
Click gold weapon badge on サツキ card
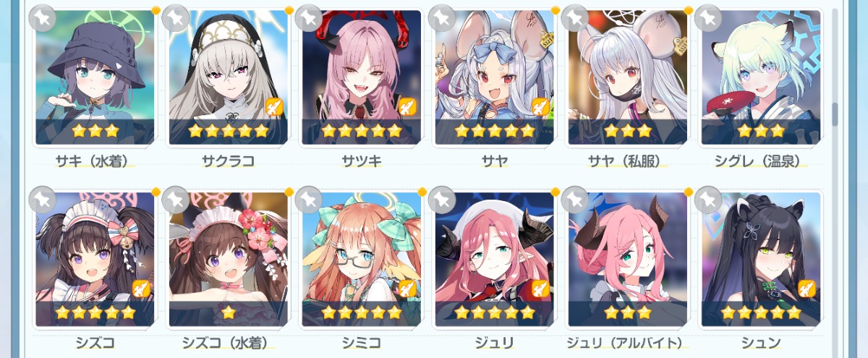pos(408,107)
